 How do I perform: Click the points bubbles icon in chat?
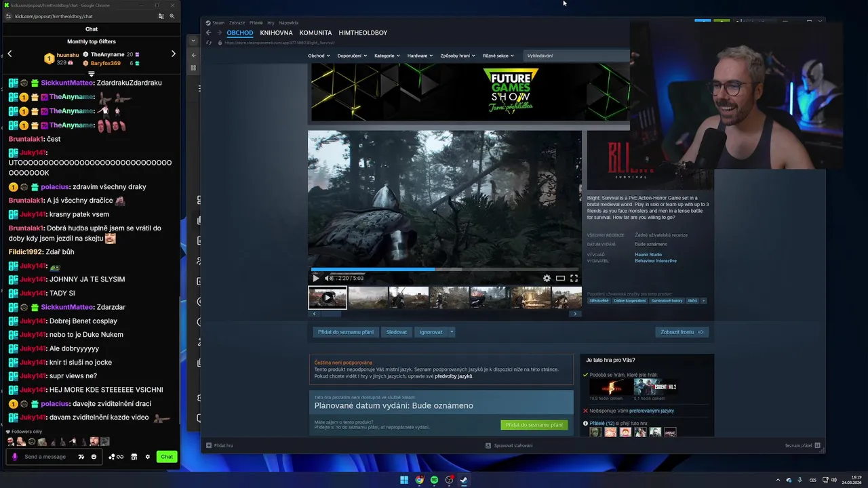click(115, 457)
